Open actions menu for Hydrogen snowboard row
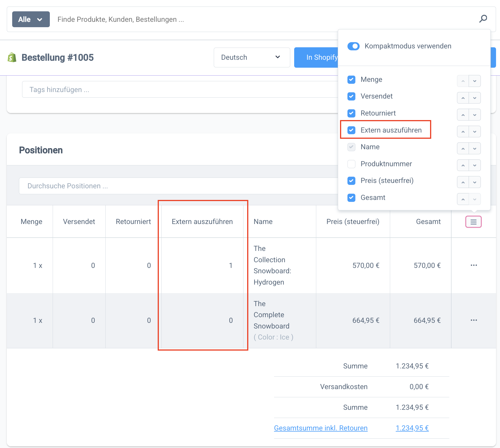This screenshot has width=500, height=448. click(474, 265)
